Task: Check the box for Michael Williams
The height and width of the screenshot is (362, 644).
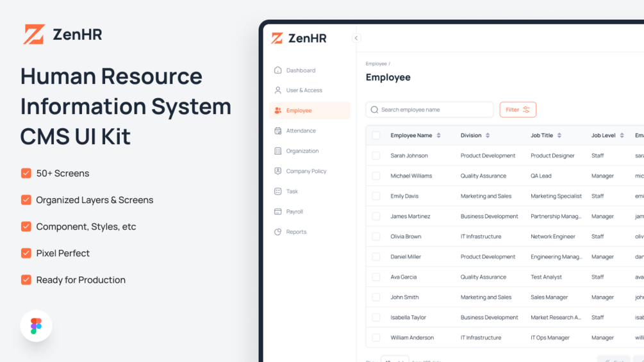Action: click(x=376, y=176)
